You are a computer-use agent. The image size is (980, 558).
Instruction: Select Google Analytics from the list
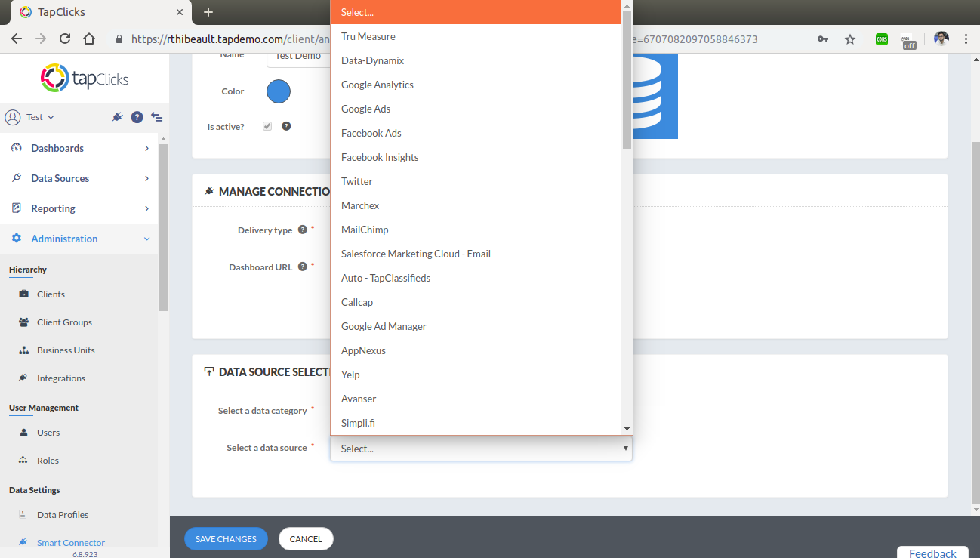(476, 85)
